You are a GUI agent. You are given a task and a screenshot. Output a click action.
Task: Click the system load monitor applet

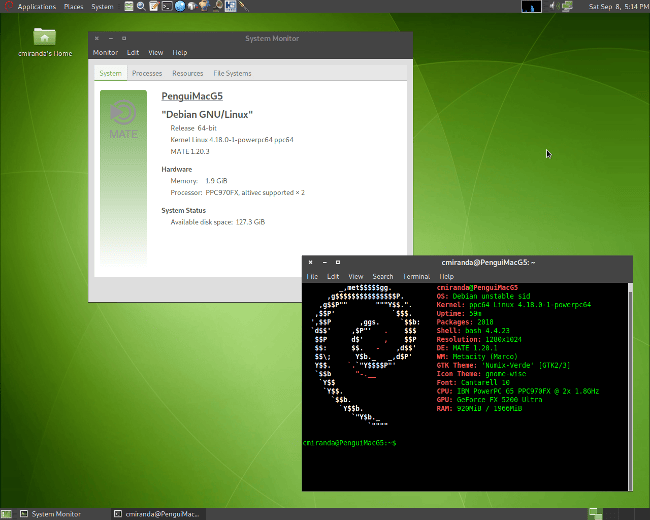click(x=532, y=6)
